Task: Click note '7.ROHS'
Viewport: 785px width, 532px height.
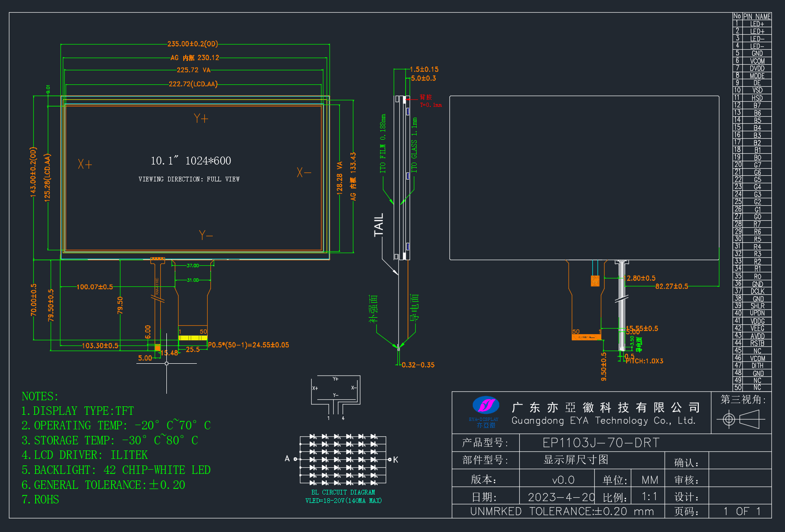Action: [40, 500]
